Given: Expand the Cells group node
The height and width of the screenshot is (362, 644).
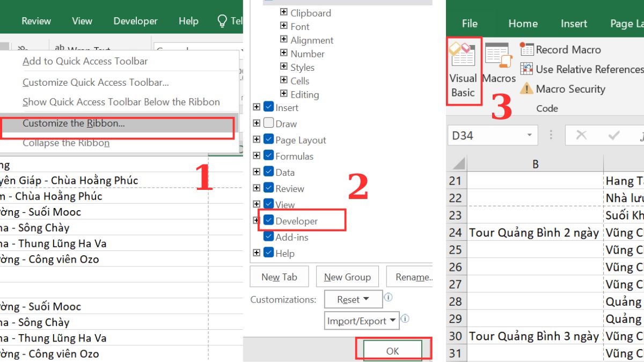Looking at the screenshot, I should [283, 80].
